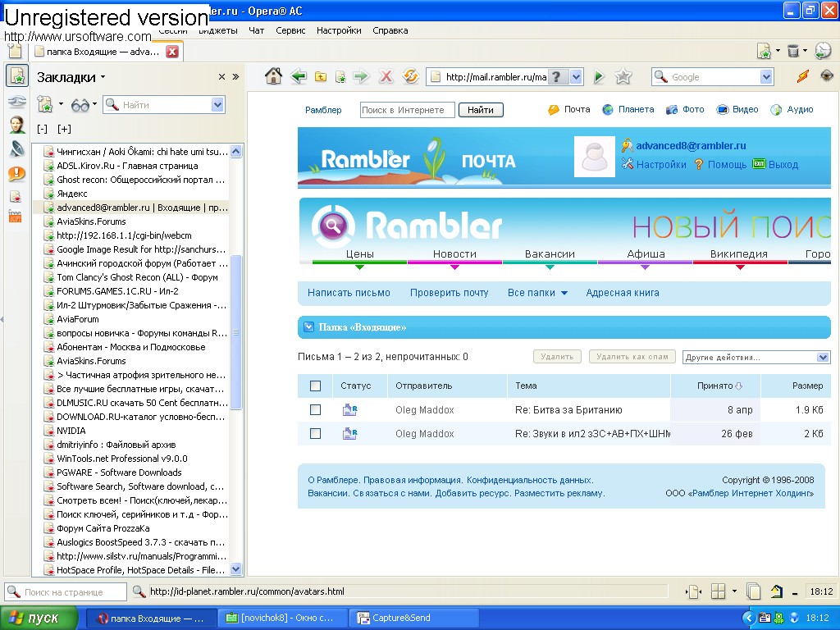Open bookmarks Найти field dropdown
Viewport: 840px width, 630px height.
click(217, 105)
